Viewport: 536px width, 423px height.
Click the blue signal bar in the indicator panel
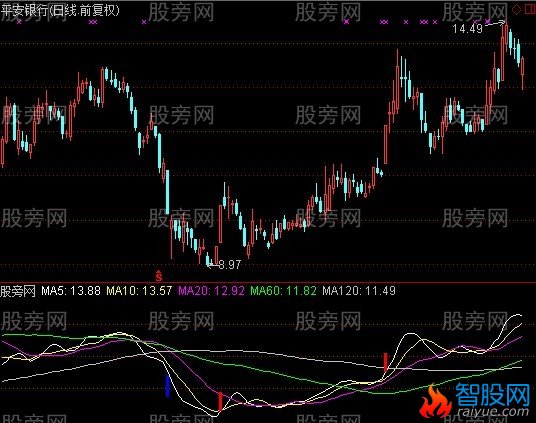click(168, 386)
